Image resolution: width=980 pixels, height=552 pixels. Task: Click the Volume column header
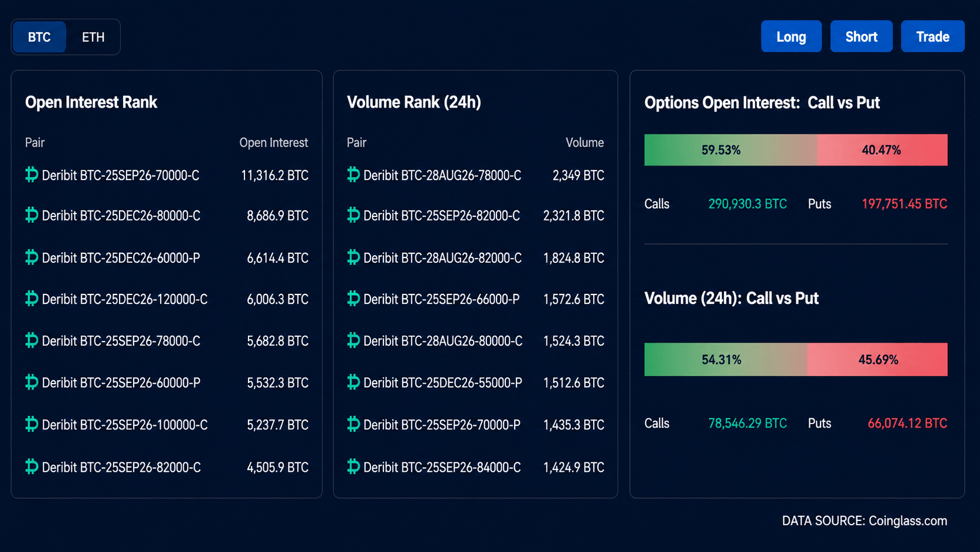585,143
